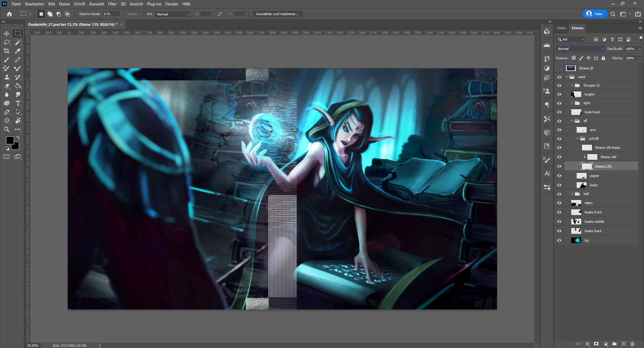Image resolution: width=644 pixels, height=348 pixels.
Task: Open the Art style dropdown in options bar
Action: [x=173, y=14]
